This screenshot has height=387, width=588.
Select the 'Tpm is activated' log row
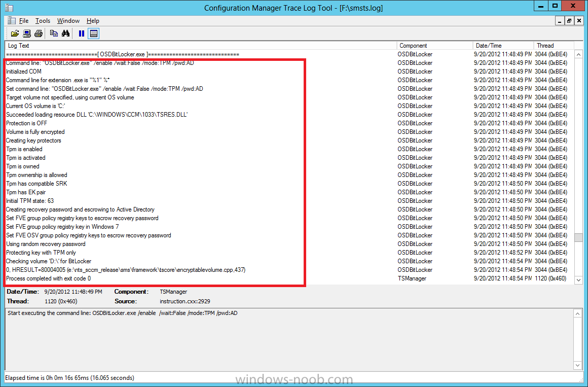click(x=289, y=158)
